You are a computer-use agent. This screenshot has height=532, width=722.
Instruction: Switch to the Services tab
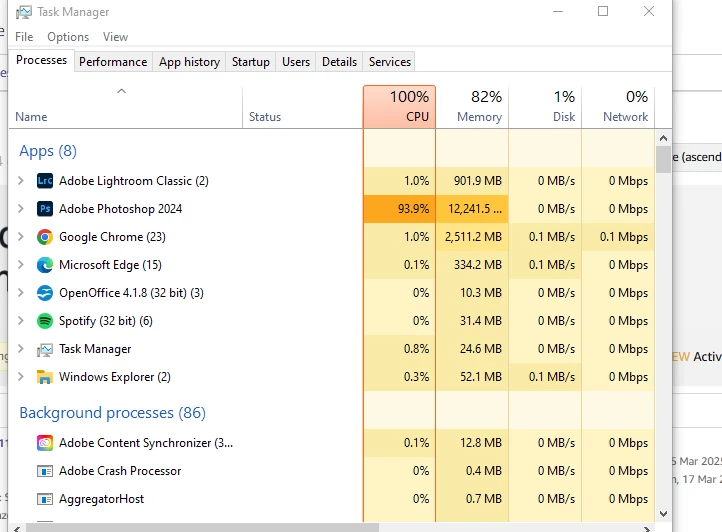(390, 62)
